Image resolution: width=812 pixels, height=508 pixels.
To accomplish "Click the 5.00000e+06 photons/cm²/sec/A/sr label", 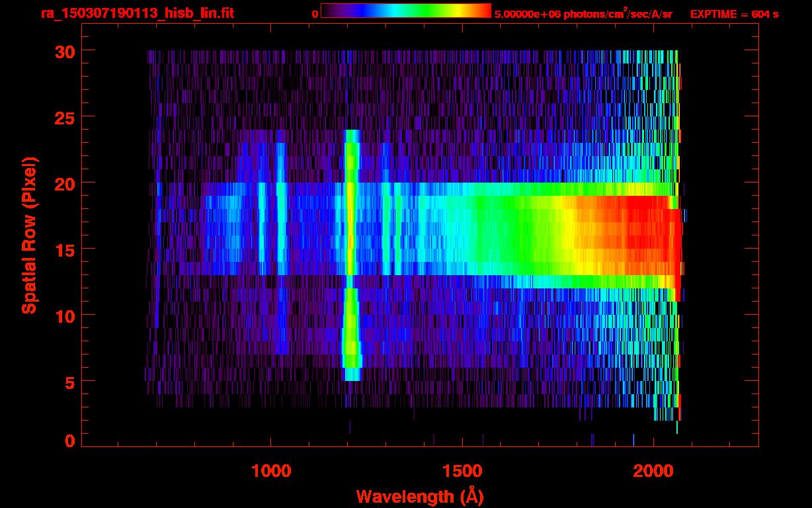I will pyautogui.click(x=583, y=14).
